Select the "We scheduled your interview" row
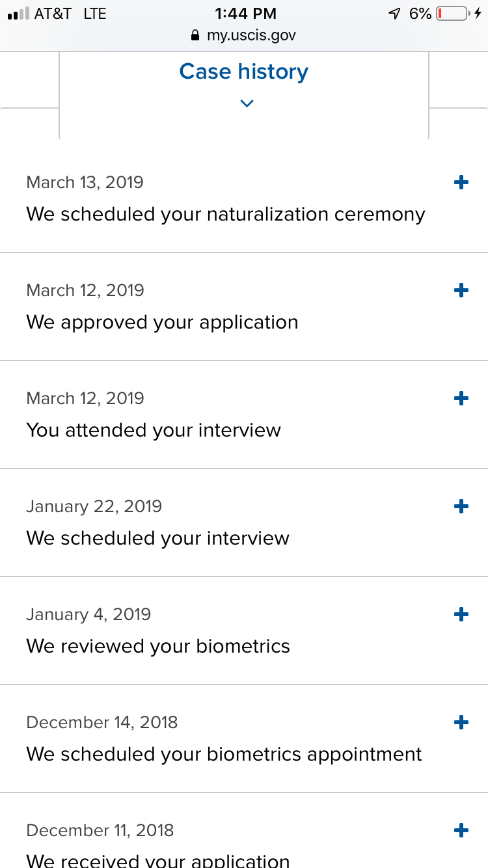 (x=157, y=538)
